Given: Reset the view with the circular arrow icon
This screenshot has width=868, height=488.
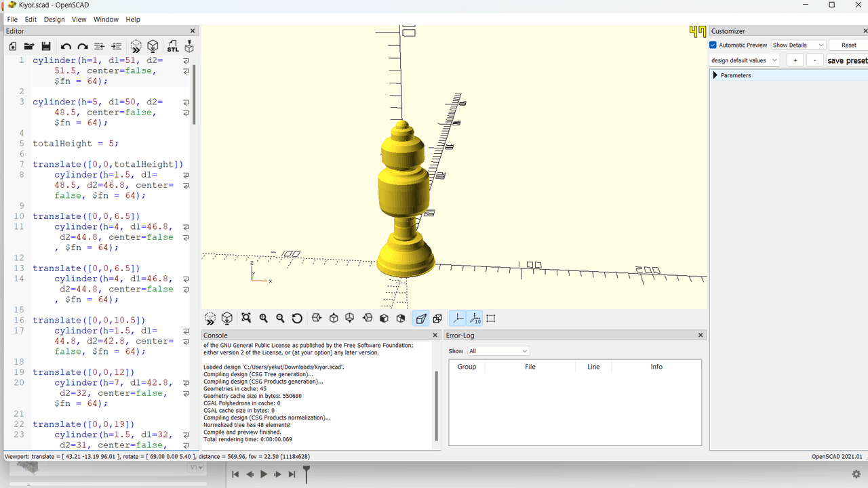Looking at the screenshot, I should pyautogui.click(x=297, y=319).
